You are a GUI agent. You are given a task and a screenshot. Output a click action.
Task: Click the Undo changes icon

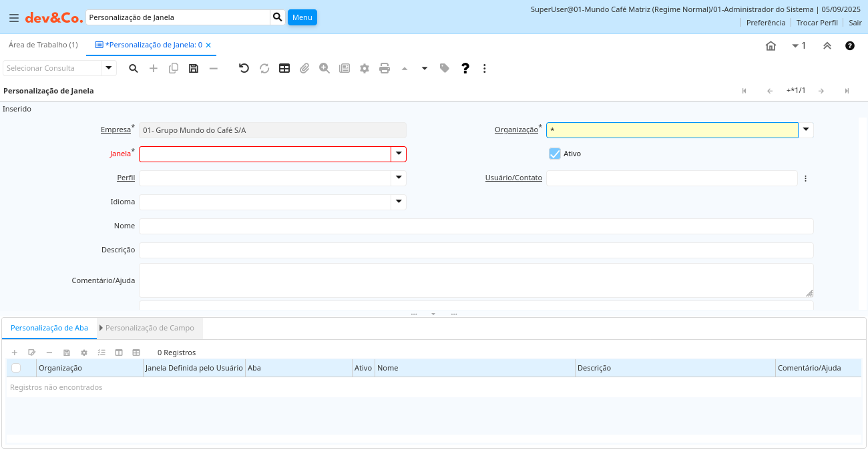click(x=244, y=68)
